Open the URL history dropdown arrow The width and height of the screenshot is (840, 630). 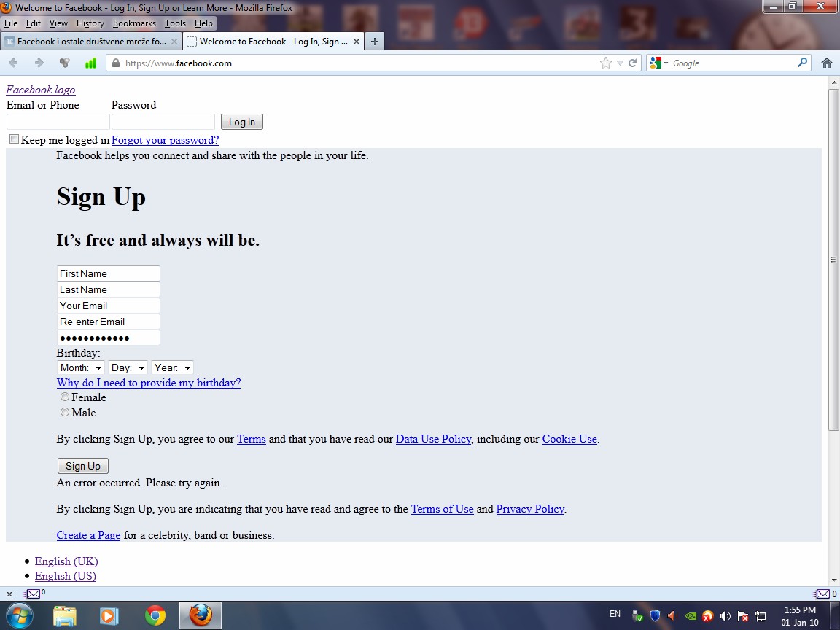click(x=620, y=63)
